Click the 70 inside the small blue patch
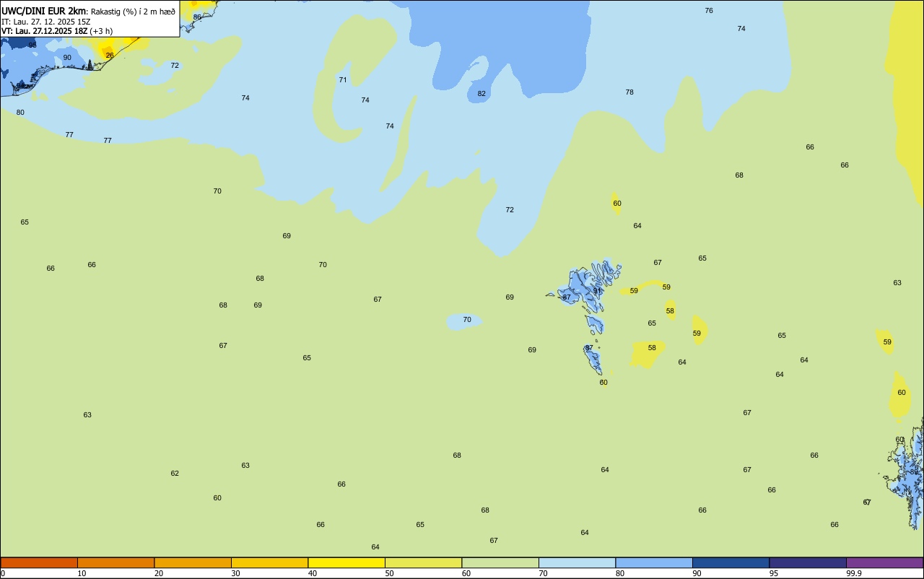This screenshot has height=579, width=924. (467, 320)
